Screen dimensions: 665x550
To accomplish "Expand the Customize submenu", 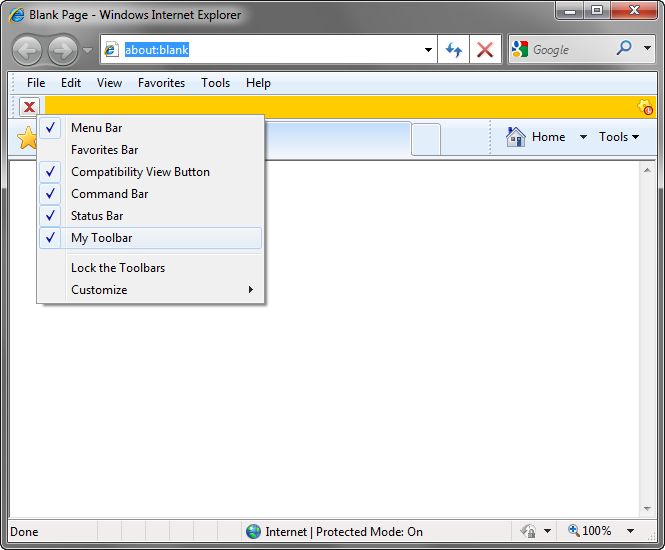I will [x=151, y=290].
